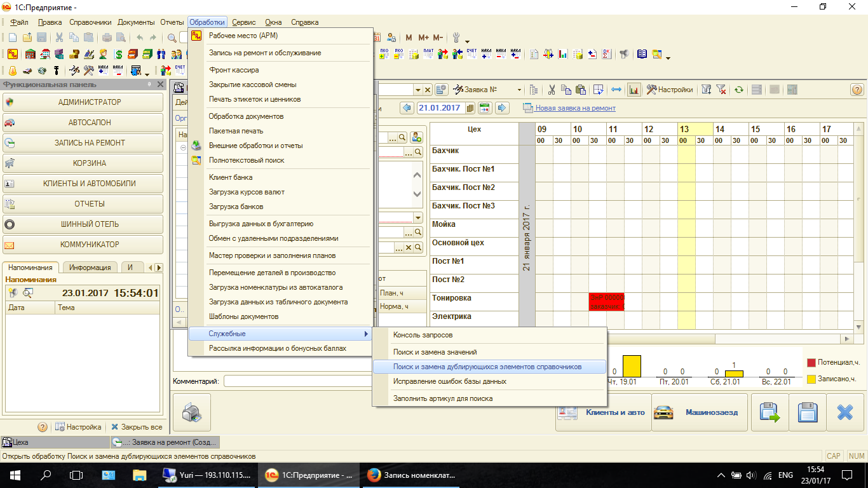
Task: Click the green refresh icon in form toolbar
Action: tap(739, 90)
